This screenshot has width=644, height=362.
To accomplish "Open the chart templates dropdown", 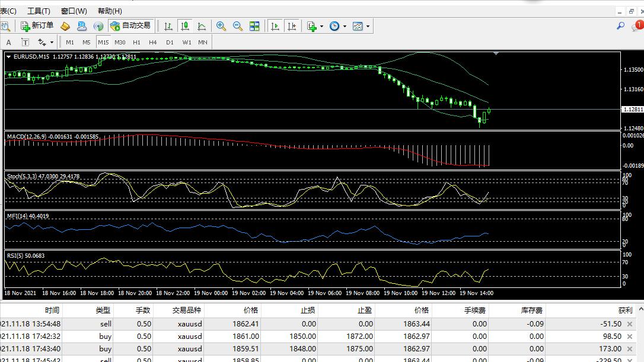I will 361,26.
